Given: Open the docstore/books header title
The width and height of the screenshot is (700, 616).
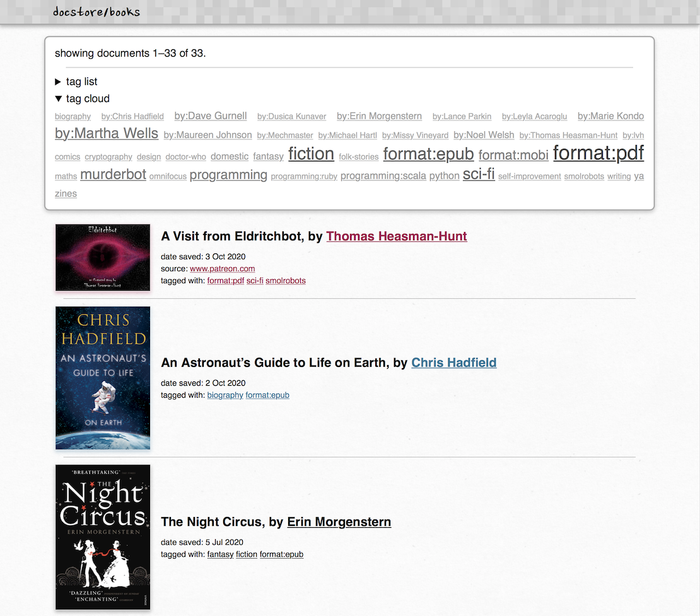Looking at the screenshot, I should coord(96,11).
